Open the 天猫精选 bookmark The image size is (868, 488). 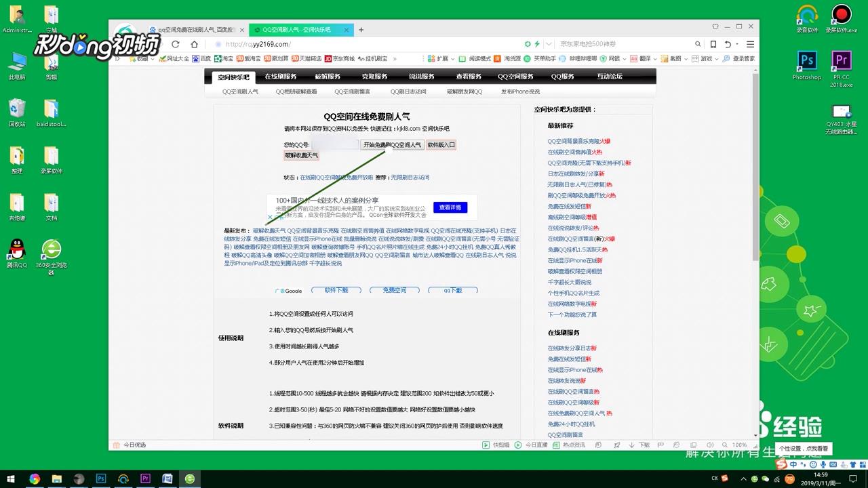tap(306, 59)
